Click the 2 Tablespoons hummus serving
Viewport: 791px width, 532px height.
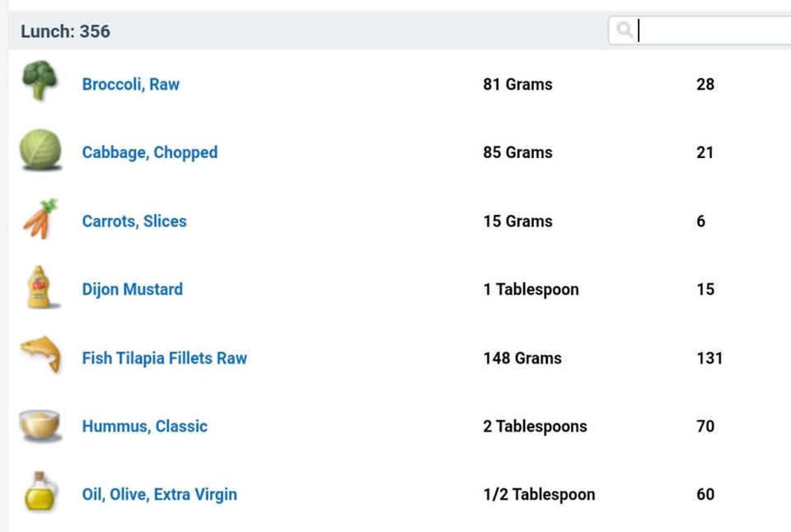tap(535, 427)
